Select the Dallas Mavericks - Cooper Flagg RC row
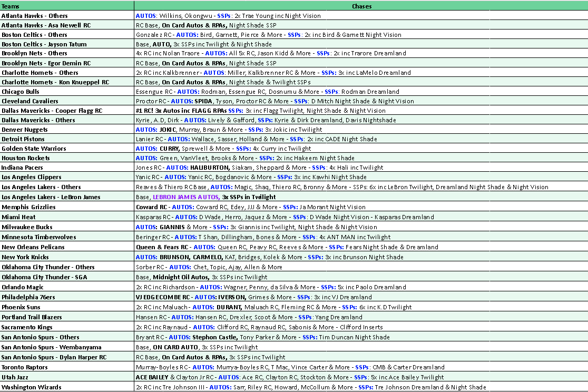588x392 pixels. (x=58, y=111)
